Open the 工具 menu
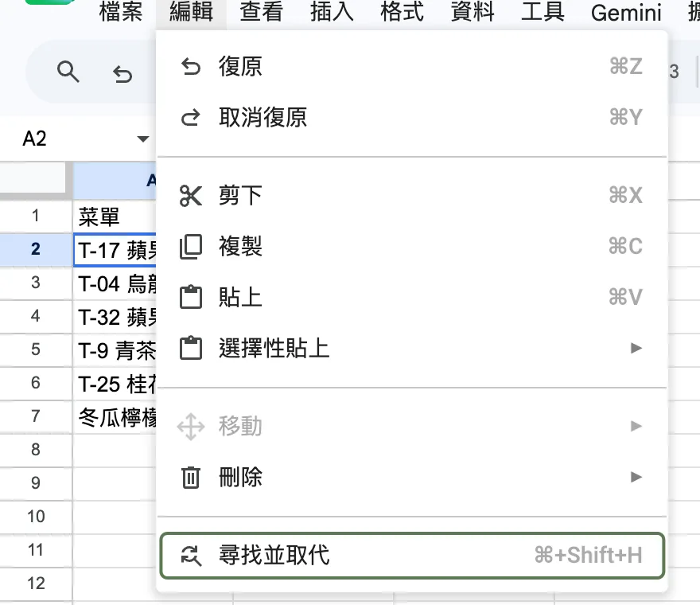Image resolution: width=700 pixels, height=605 pixels. (x=542, y=12)
